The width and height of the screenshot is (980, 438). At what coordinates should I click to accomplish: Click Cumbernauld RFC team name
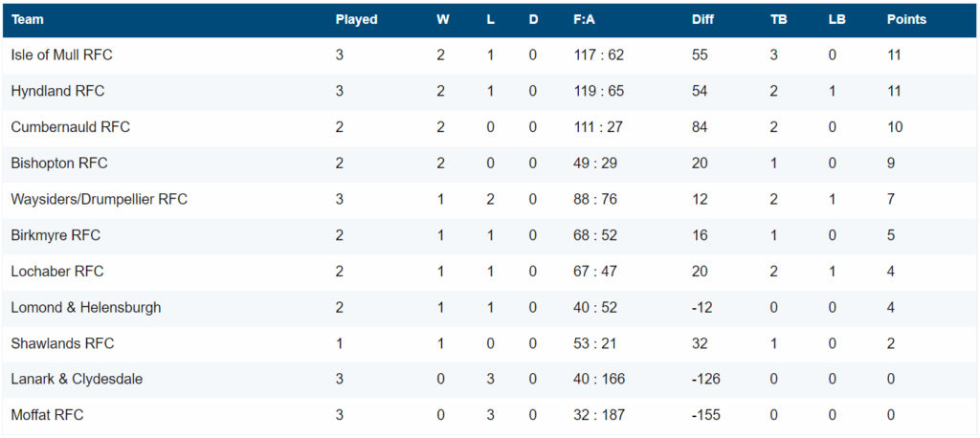[x=71, y=127]
